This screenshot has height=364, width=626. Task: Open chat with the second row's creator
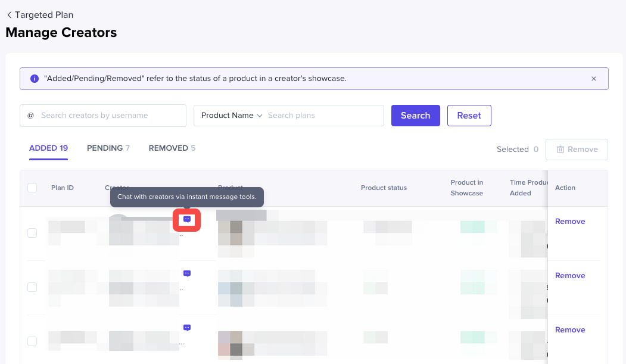click(x=187, y=273)
